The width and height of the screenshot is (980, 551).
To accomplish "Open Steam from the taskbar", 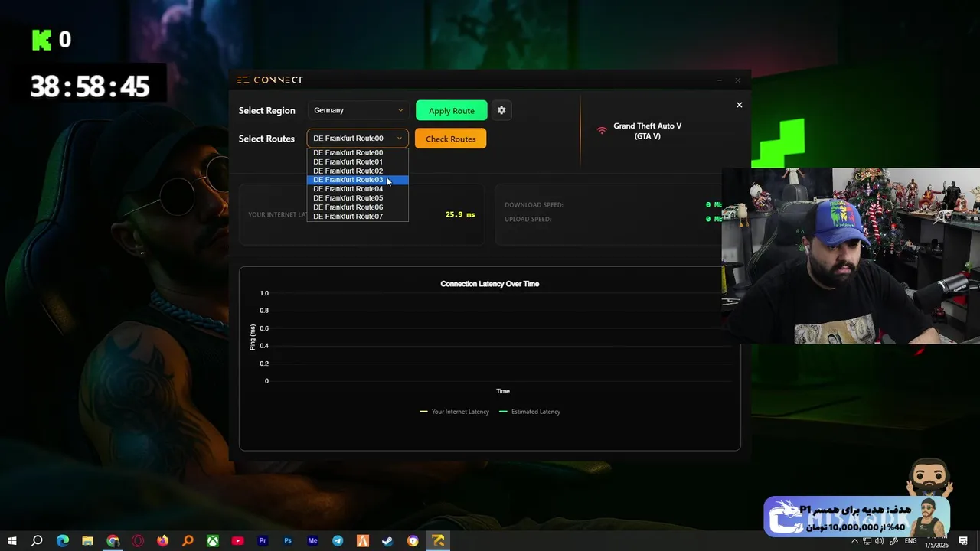I will (x=387, y=541).
